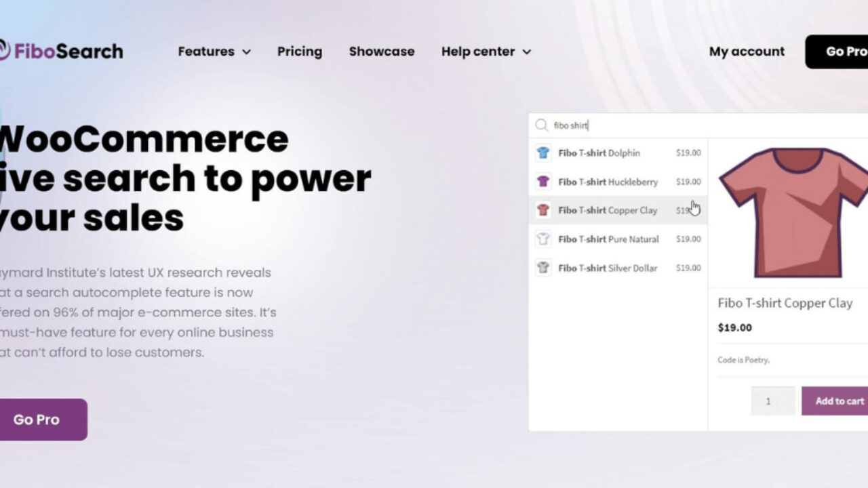Select 'Fibo T-shirt Copper Clay' suggestion row
Screen dimensions: 868x488
pyautogui.click(x=618, y=210)
